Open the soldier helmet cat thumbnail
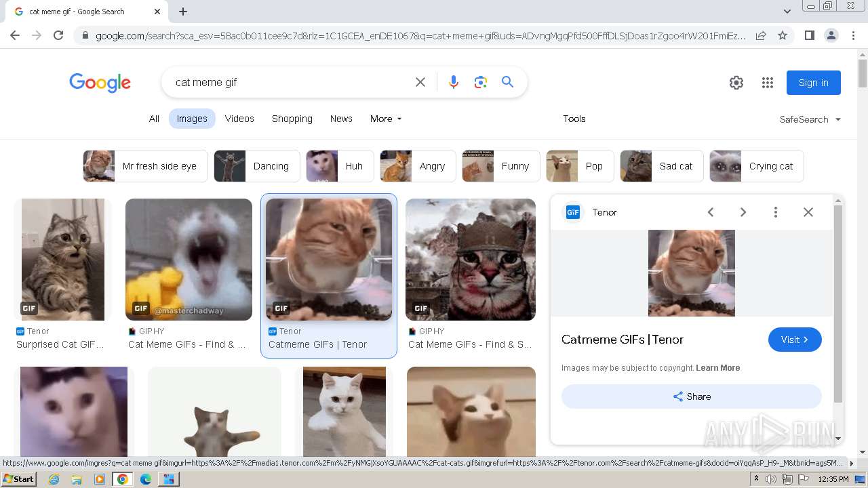The height and width of the screenshot is (488, 868). [x=471, y=260]
